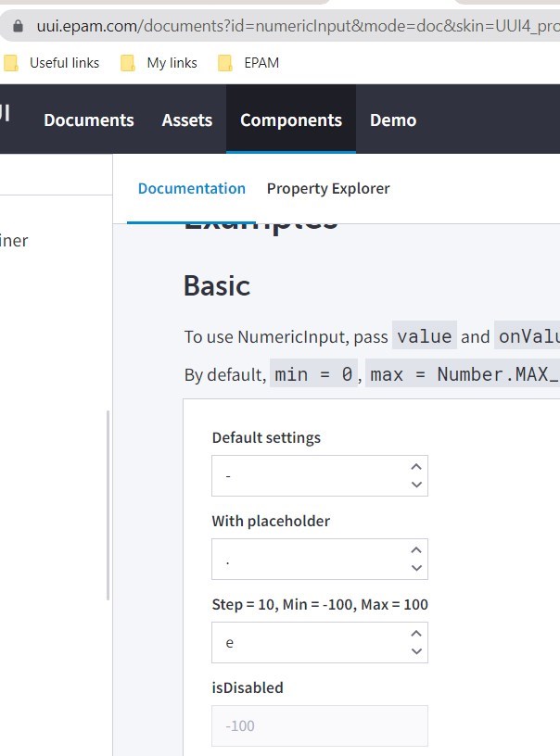Decrement the "With placeholder" numeric input

[x=416, y=566]
